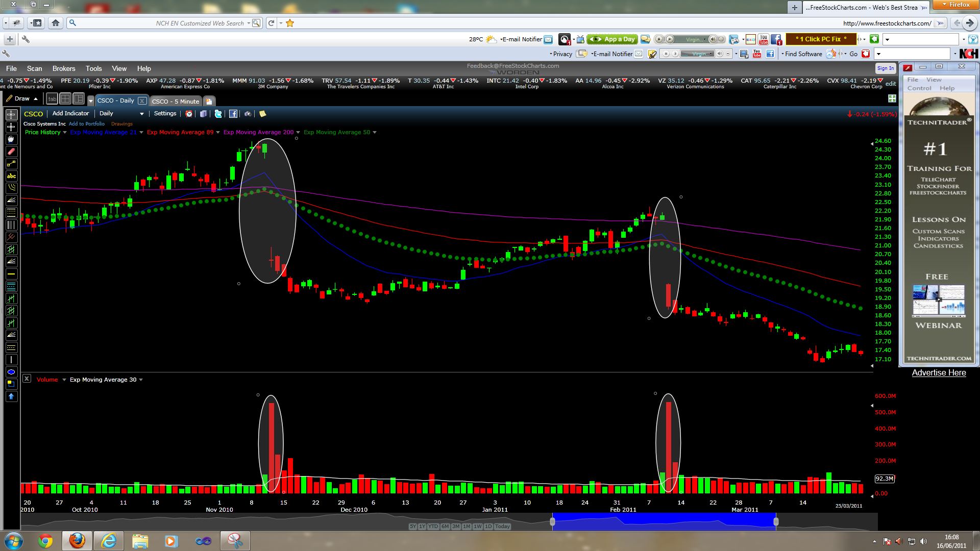Open the alarm clock alerts icon

[189, 114]
